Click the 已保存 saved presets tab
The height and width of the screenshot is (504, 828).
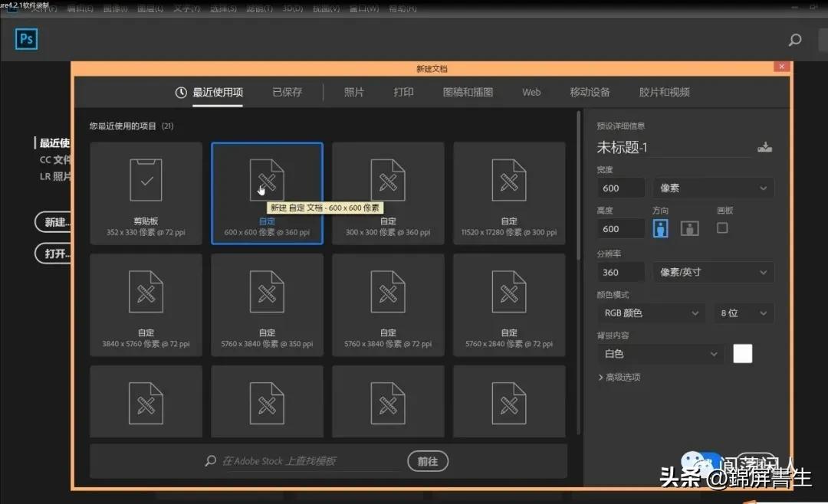(287, 92)
